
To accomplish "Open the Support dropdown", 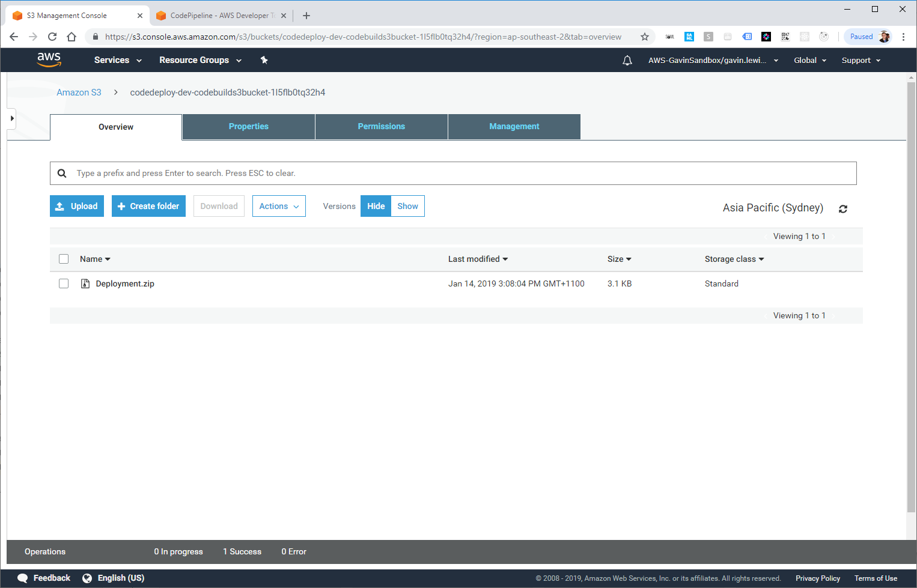I will coord(861,60).
